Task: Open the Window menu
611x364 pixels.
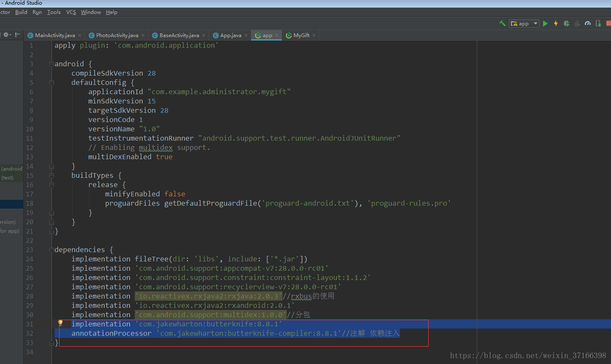Action: [x=91, y=12]
